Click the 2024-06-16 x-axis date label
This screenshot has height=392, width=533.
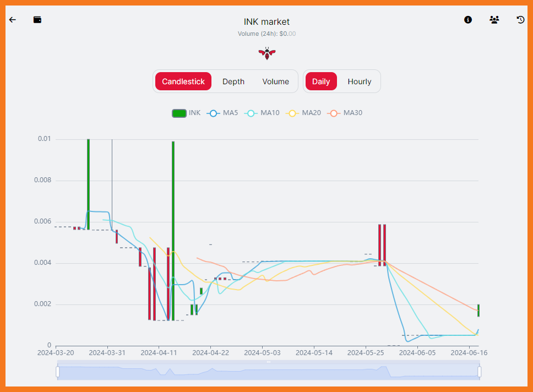pyautogui.click(x=469, y=353)
